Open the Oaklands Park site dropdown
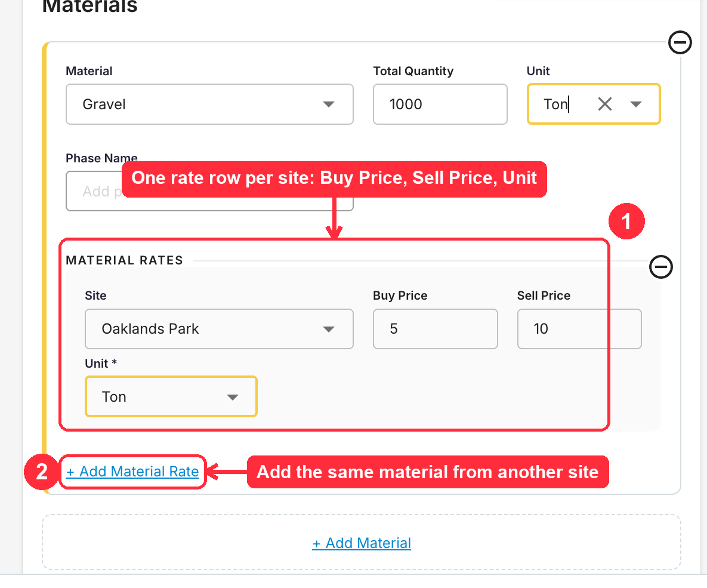The height and width of the screenshot is (588, 707). tap(219, 329)
